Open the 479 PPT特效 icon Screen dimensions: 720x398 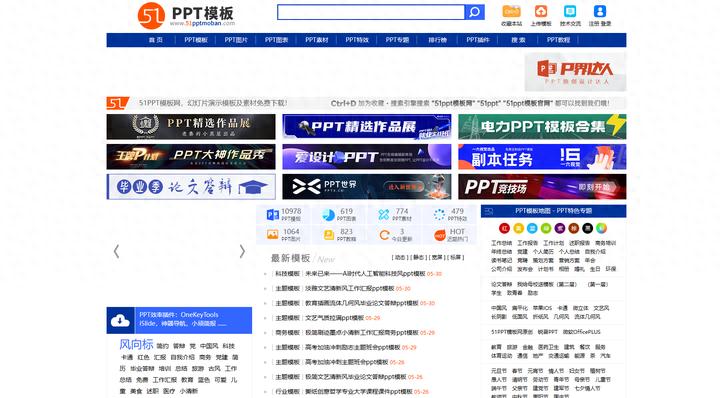439,214
